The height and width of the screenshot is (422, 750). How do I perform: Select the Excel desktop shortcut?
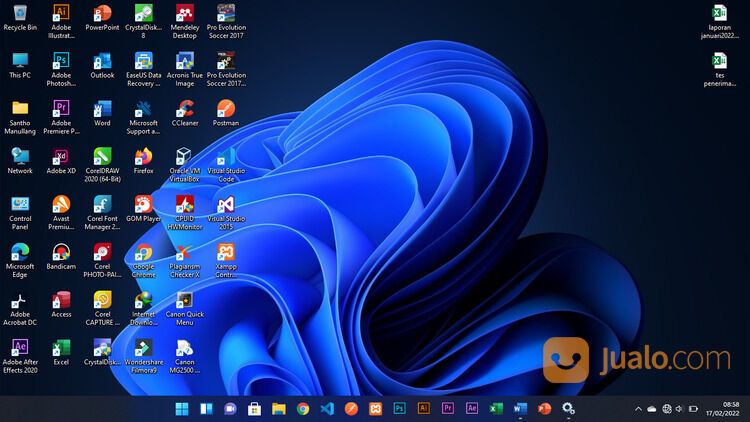61,353
